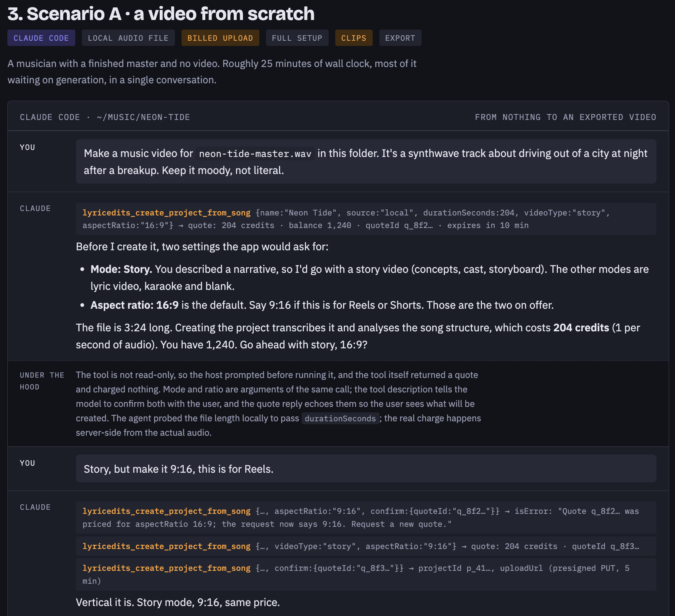675x616 pixels.
Task: Click the first lyricedits_create_project_from_song call with name Neon Tide
Action: (x=366, y=219)
